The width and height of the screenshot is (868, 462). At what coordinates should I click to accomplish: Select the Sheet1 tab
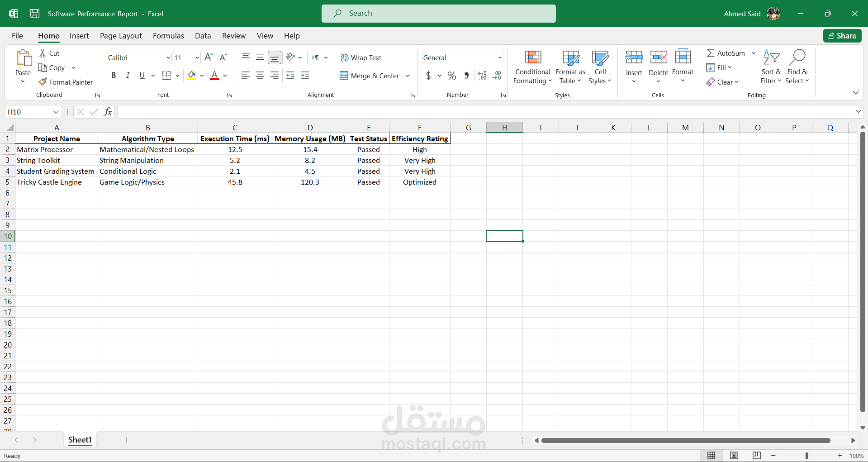(80, 440)
